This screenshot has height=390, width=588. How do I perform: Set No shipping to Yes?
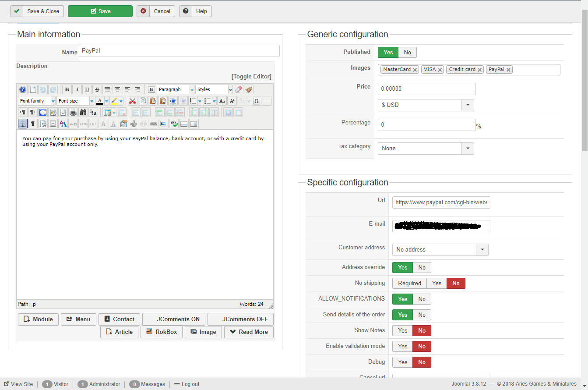[437, 283]
